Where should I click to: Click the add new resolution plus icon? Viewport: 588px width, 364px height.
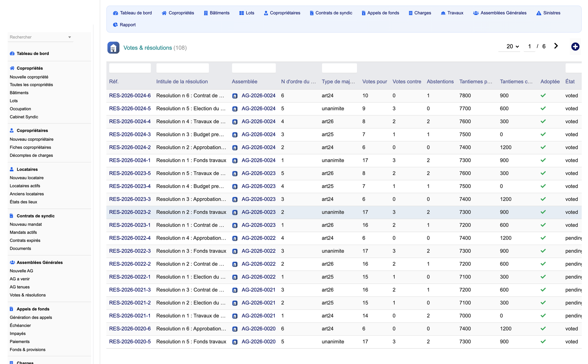[x=575, y=47]
